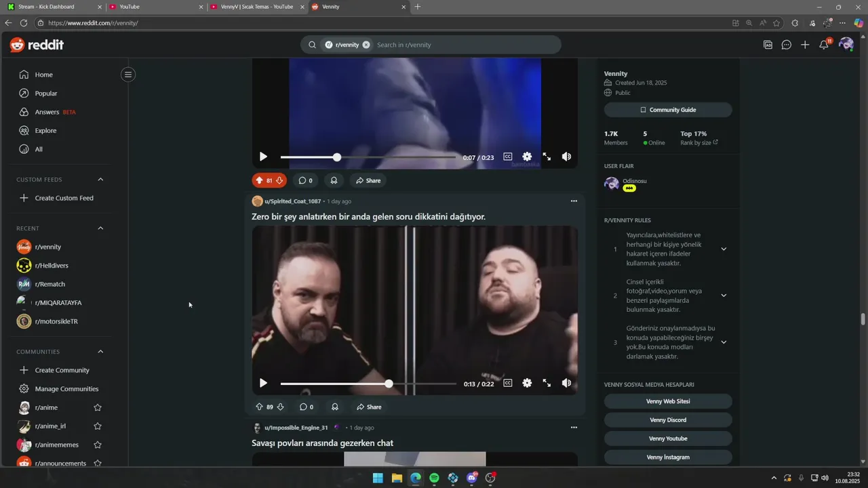Upvote the Zero bir şey post

pos(259,407)
